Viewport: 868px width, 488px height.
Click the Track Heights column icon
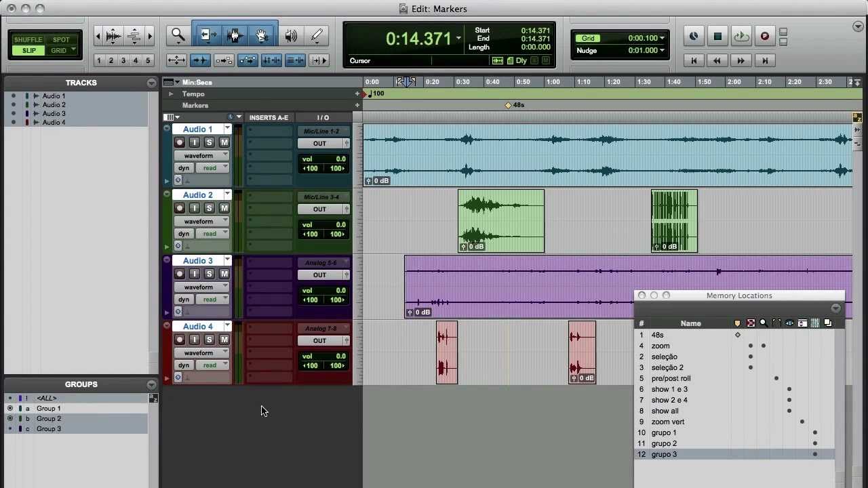coord(802,323)
